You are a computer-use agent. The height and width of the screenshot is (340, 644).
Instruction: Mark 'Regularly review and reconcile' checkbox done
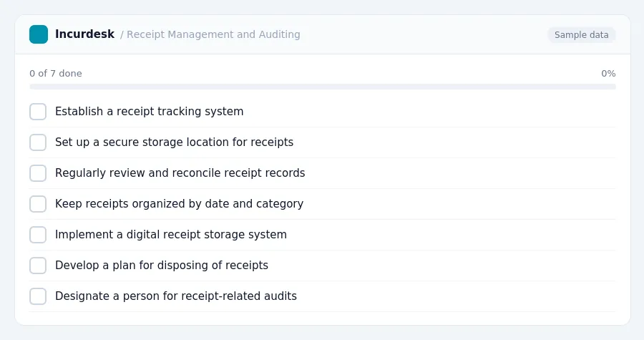tap(38, 173)
